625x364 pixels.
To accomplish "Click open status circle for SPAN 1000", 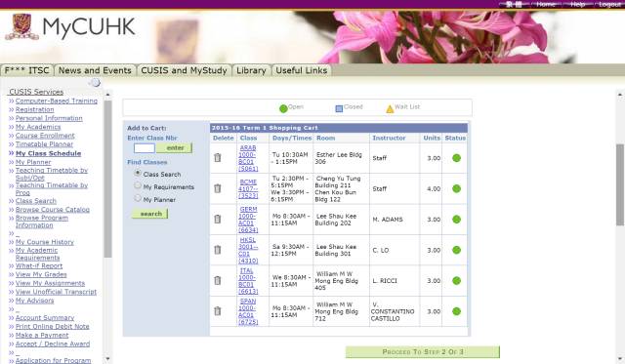I will [456, 311].
